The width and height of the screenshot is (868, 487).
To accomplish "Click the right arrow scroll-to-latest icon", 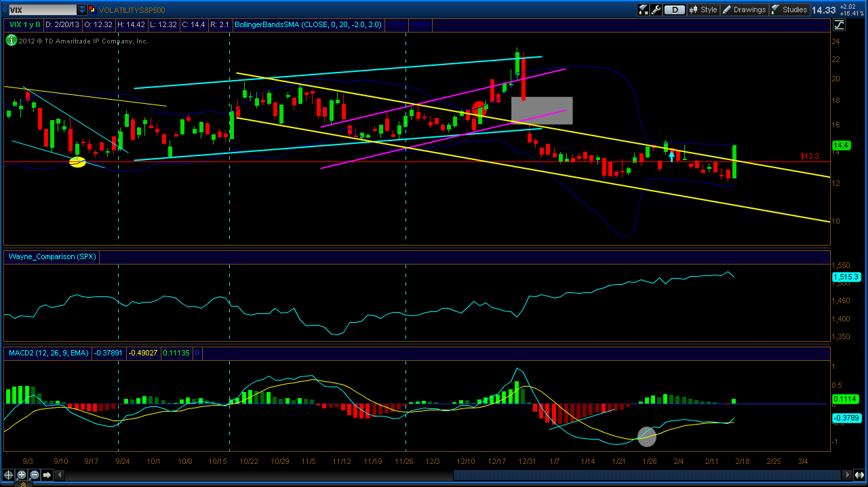I will coord(47,475).
